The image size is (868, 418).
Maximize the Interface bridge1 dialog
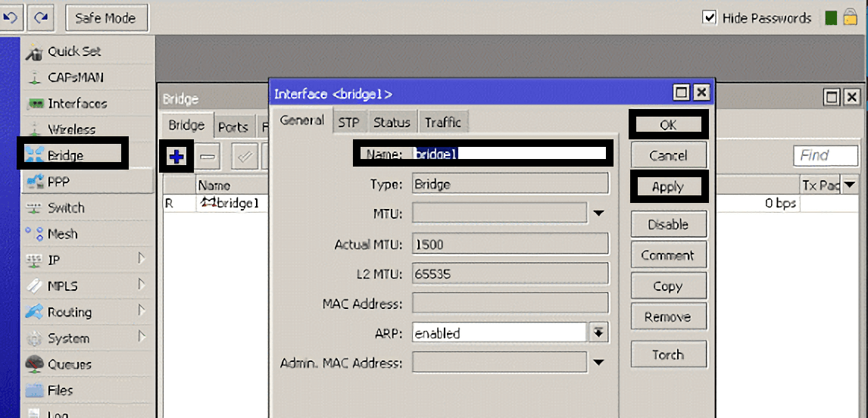tap(682, 92)
